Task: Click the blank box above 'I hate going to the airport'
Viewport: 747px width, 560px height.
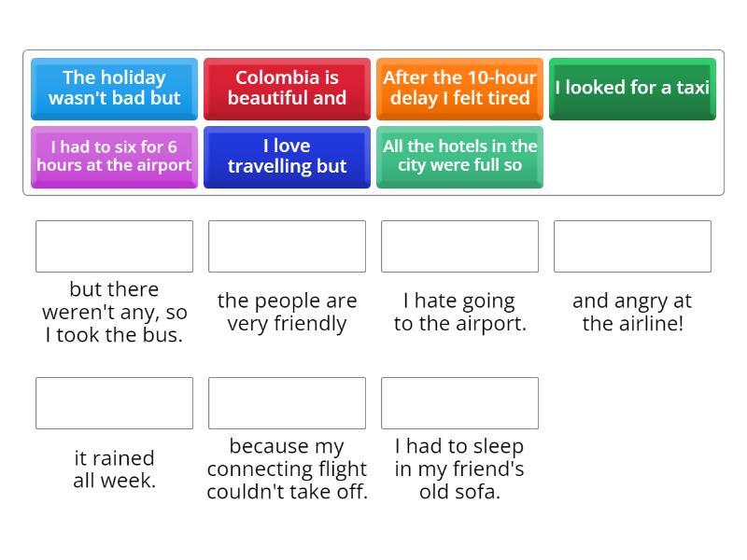Action: pyautogui.click(x=459, y=246)
